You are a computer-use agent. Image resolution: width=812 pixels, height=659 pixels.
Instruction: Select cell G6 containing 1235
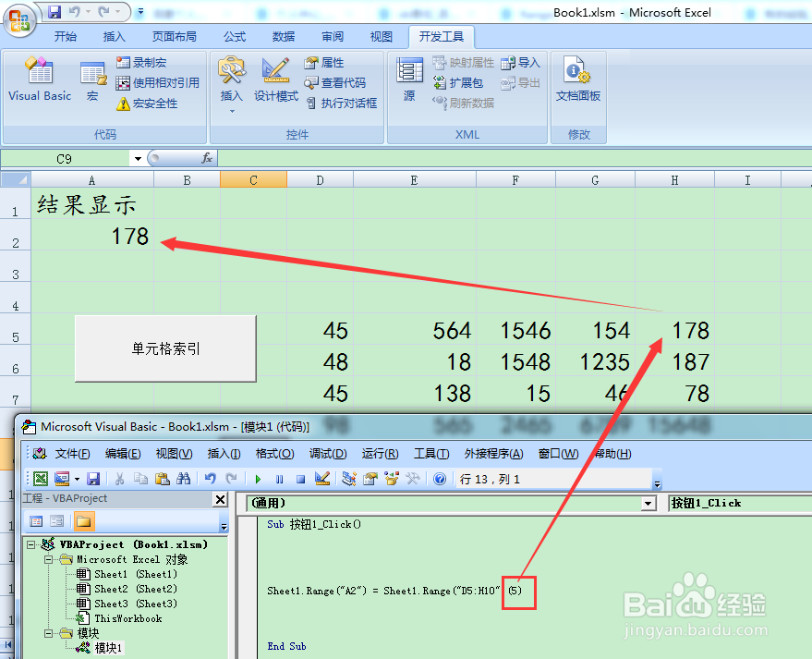tap(595, 361)
